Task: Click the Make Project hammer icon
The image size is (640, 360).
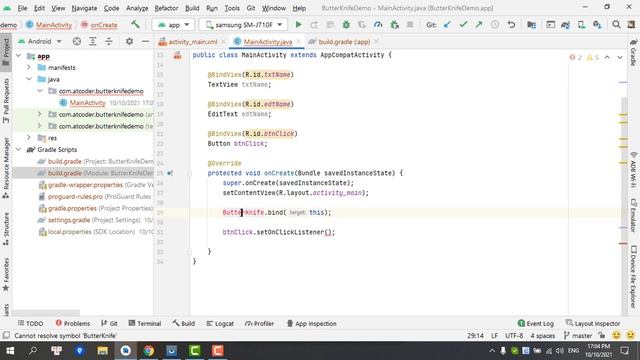Action: pos(135,24)
